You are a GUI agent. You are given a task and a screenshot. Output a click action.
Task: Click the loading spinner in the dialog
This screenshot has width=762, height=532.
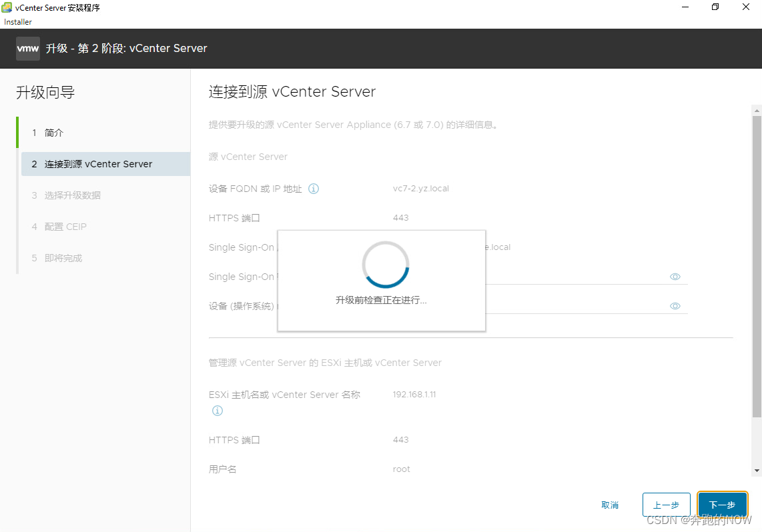click(386, 265)
